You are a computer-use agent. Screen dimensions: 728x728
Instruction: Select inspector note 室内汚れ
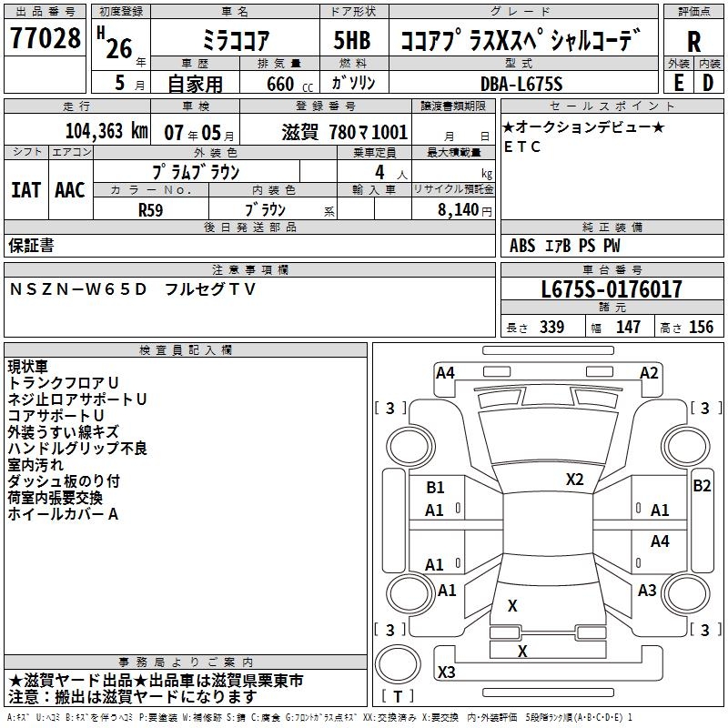pyautogui.click(x=35, y=465)
